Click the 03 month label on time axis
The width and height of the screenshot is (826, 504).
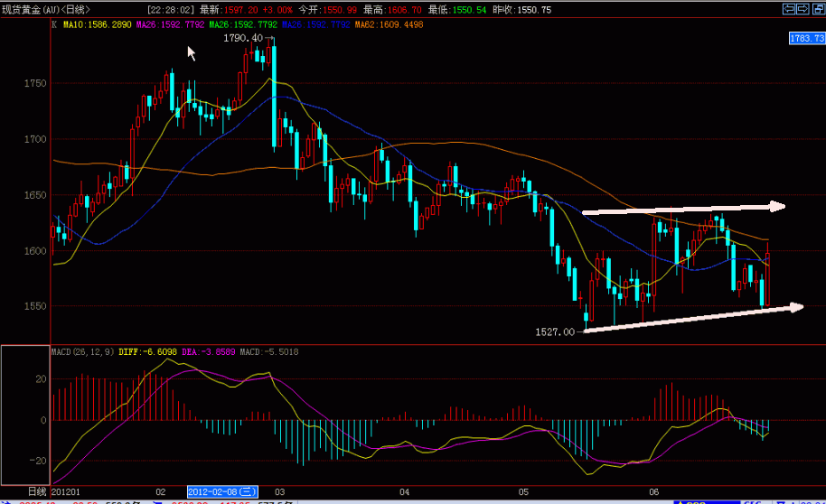click(x=280, y=492)
